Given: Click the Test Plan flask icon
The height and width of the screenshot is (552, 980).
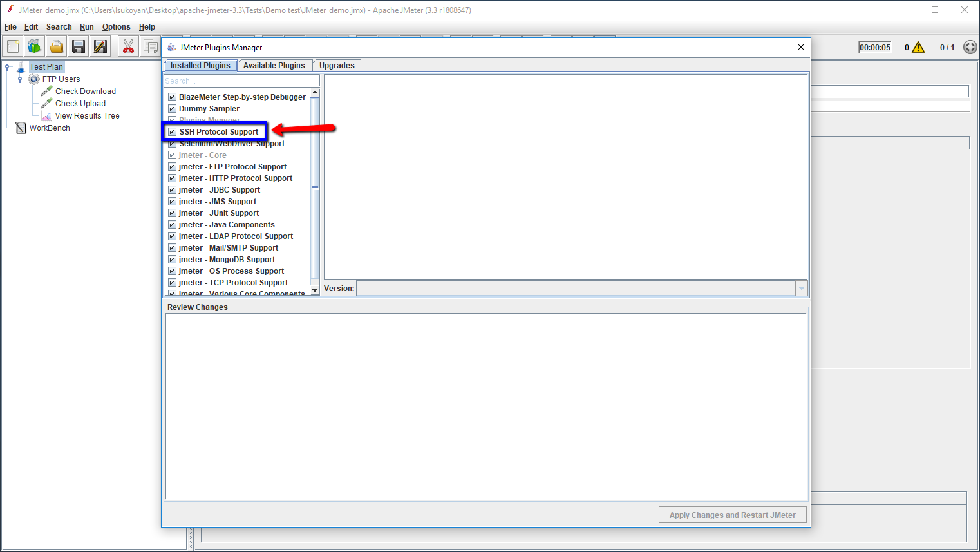Looking at the screenshot, I should 21,67.
